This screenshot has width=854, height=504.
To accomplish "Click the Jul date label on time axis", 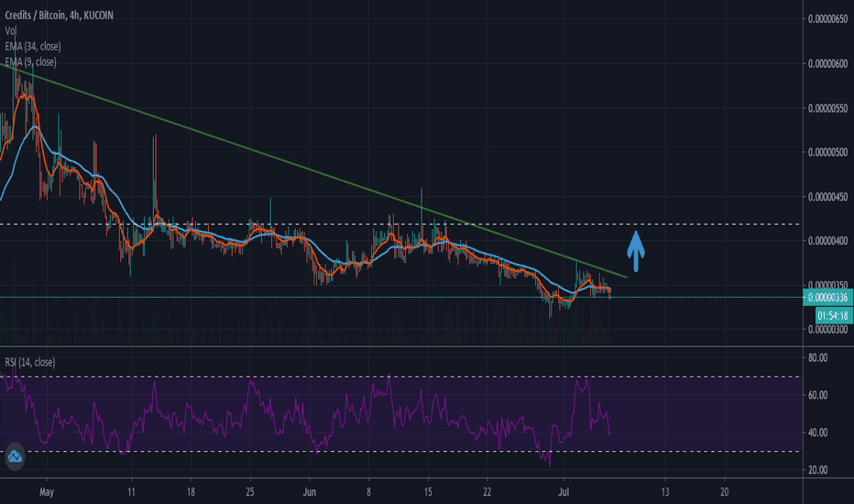I will (564, 492).
